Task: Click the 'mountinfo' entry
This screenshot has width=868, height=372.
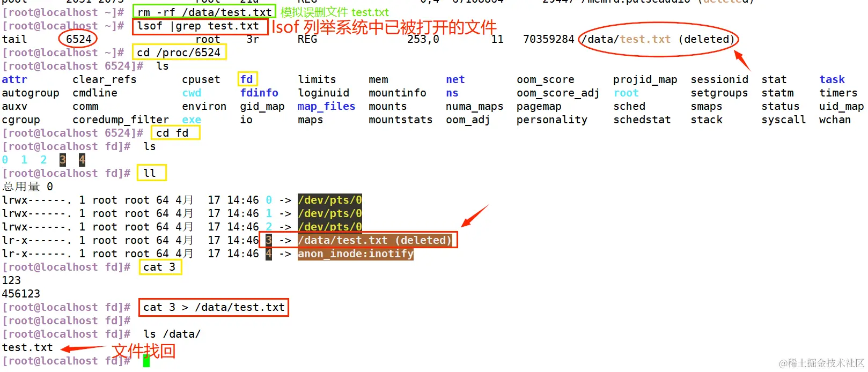Action: click(x=398, y=93)
